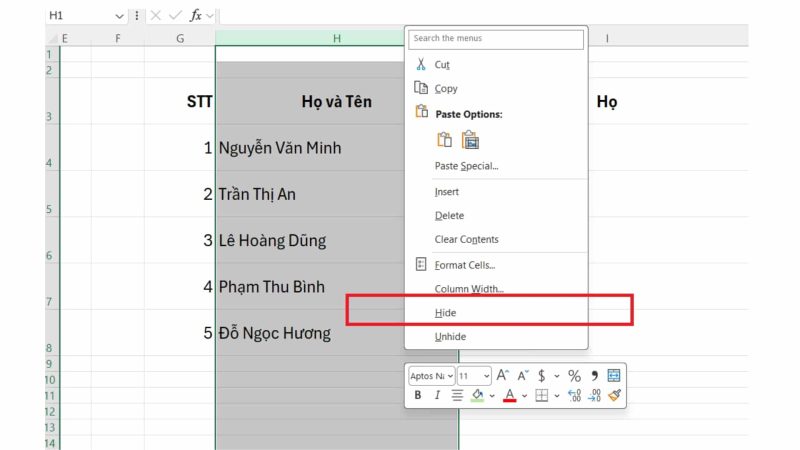Viewport: 800px width, 450px height.
Task: Click the Increase Decimal icon
Action: (x=574, y=395)
